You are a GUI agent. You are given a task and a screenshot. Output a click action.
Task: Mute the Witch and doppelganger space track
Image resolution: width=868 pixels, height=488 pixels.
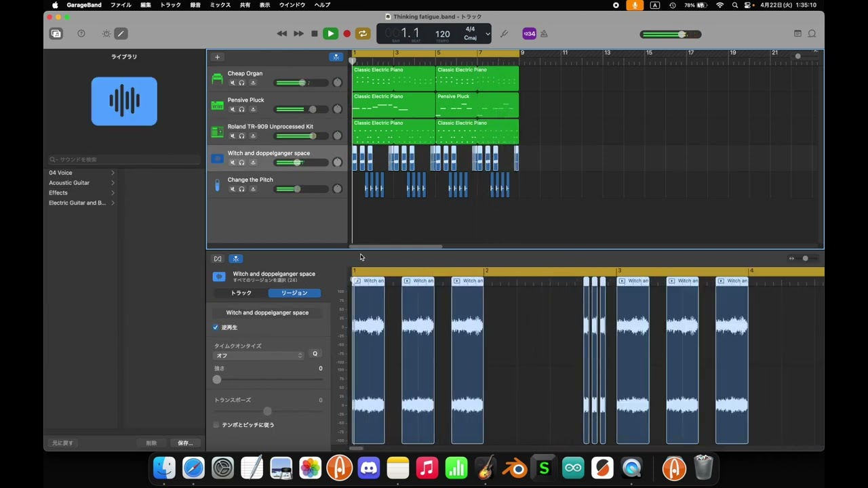click(x=232, y=163)
